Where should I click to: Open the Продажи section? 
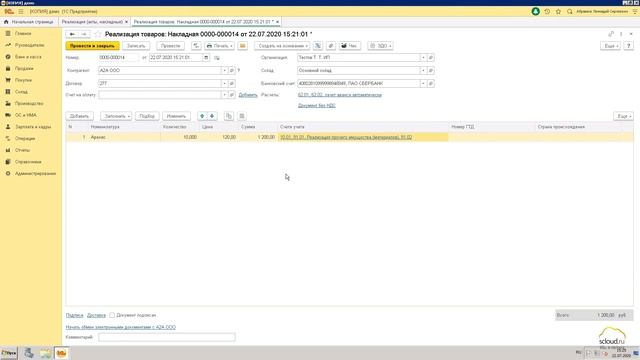(x=24, y=69)
